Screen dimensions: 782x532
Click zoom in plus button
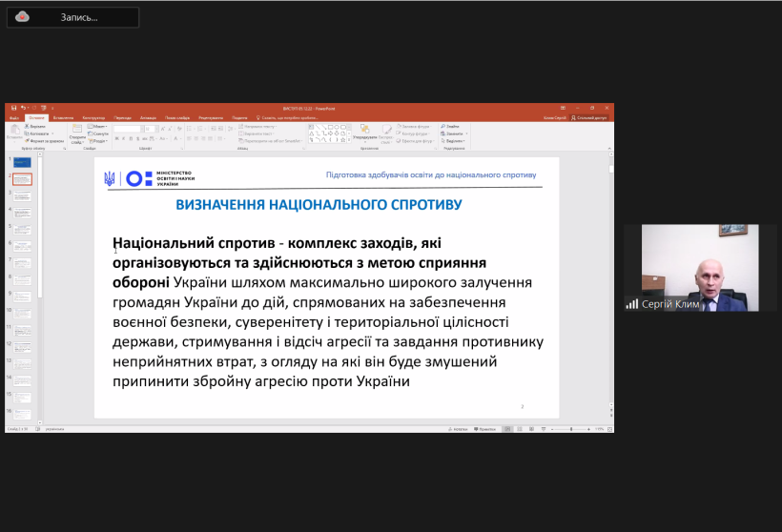(x=588, y=429)
